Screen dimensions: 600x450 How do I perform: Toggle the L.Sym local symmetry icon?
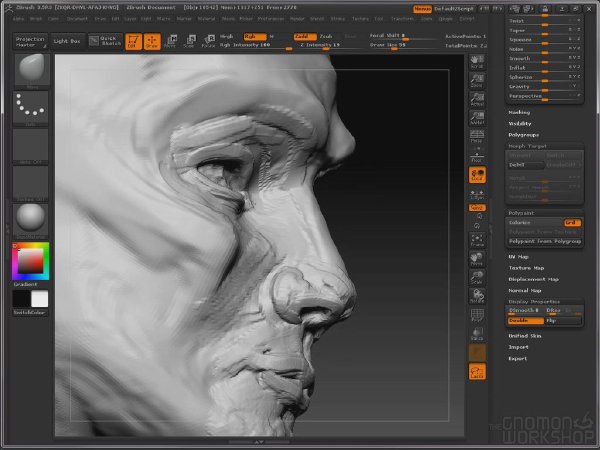477,194
